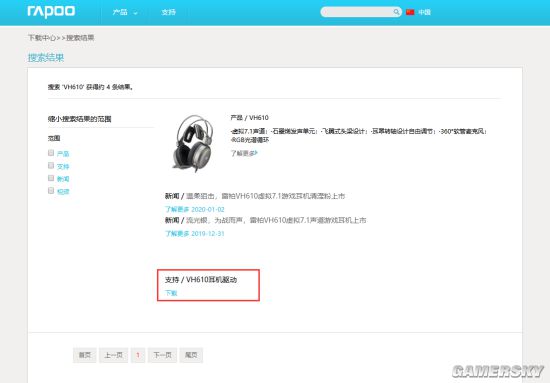
Task: Check the 新闻 filter checkbox
Action: coord(51,178)
